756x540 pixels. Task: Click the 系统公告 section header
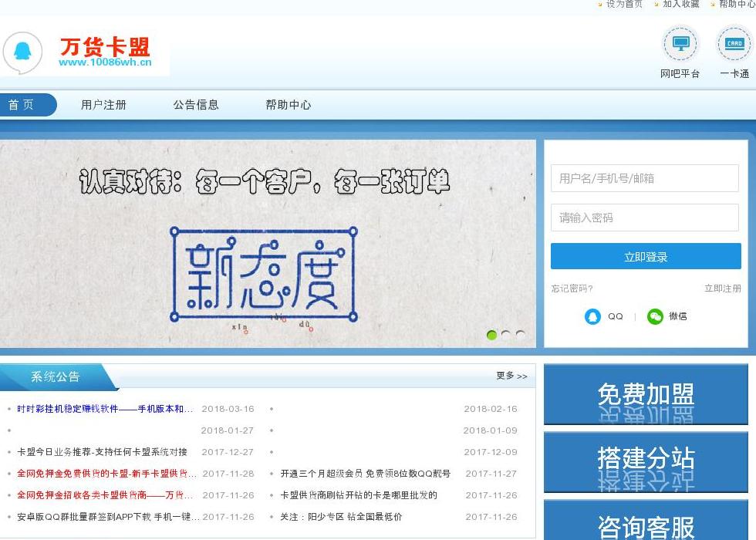click(55, 376)
